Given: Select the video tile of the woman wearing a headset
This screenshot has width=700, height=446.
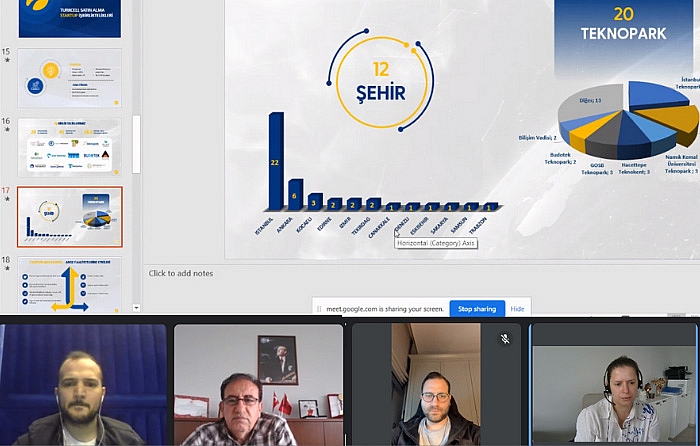Looking at the screenshot, I should tap(614, 384).
